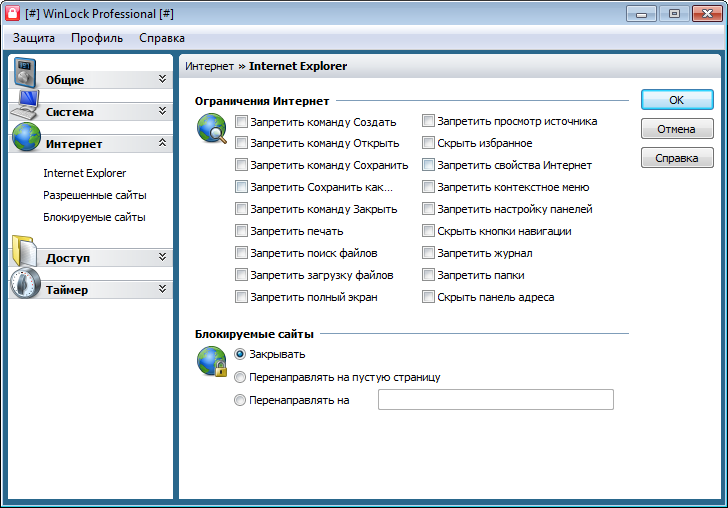Screen dimensions: 728x508
Task: Click the Доступ folder icon
Action: (25, 251)
